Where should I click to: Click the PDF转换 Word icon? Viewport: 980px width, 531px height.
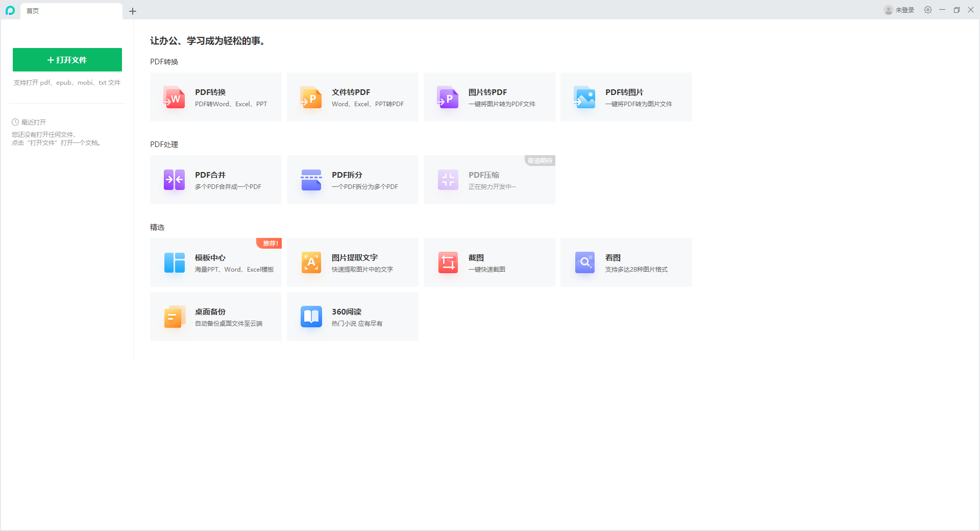[x=174, y=97]
